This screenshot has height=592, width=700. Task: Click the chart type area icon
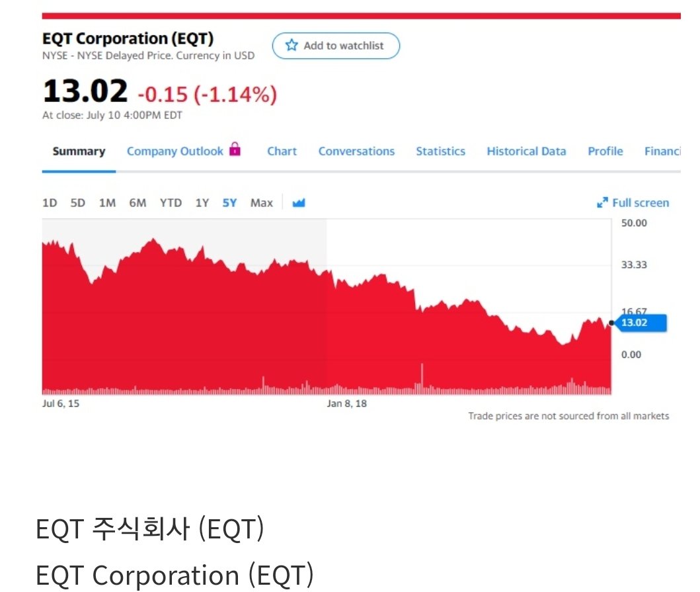(299, 203)
